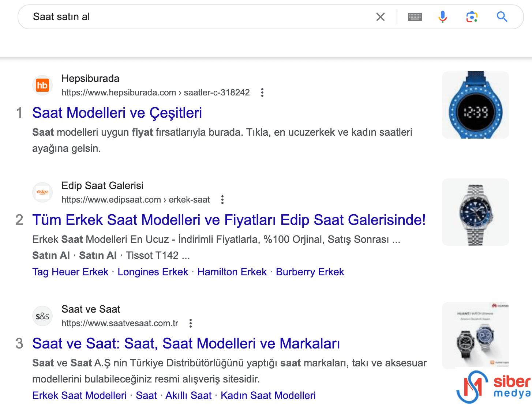This screenshot has width=532, height=411.
Task: Open more options for the Hepsiburada result
Action: click(262, 93)
